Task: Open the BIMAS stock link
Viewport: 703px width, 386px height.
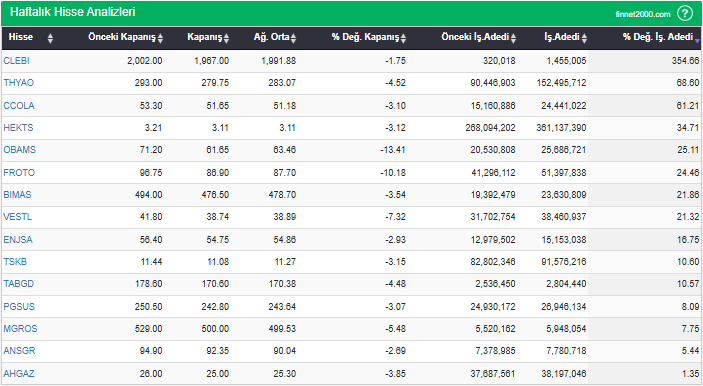Action: click(17, 194)
